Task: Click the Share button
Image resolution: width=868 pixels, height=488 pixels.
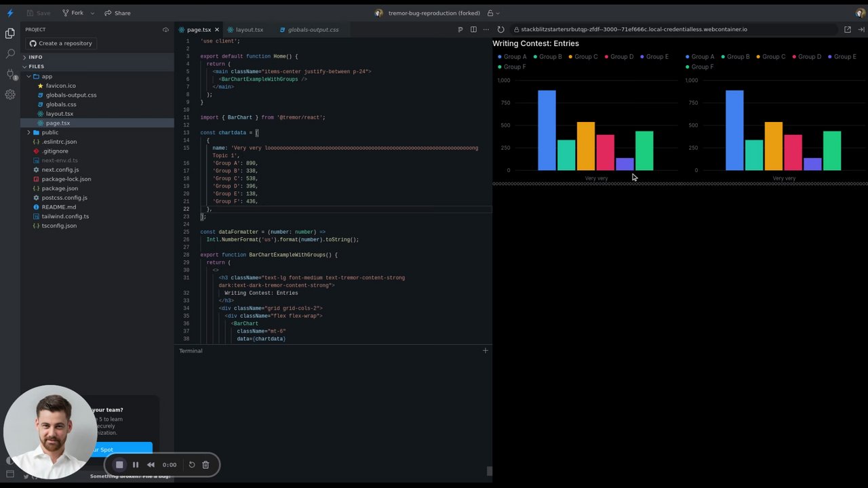Action: (117, 13)
